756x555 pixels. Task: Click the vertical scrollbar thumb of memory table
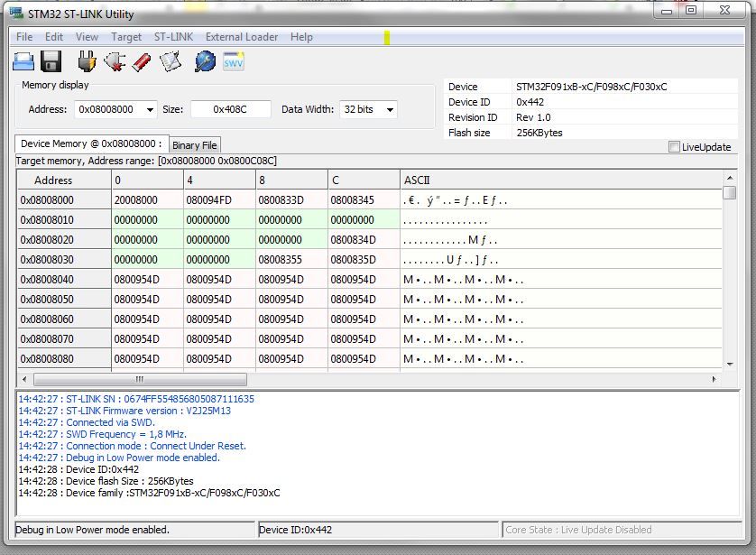pyautogui.click(x=730, y=193)
